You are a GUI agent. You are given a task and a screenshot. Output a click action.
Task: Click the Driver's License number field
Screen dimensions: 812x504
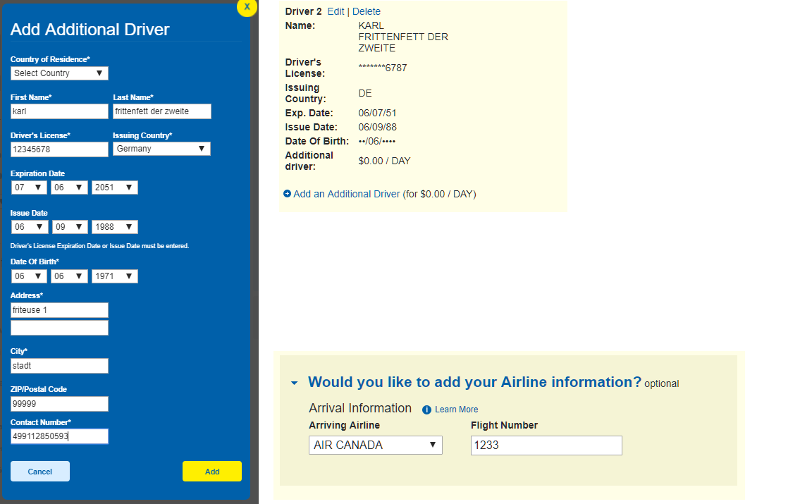point(59,149)
